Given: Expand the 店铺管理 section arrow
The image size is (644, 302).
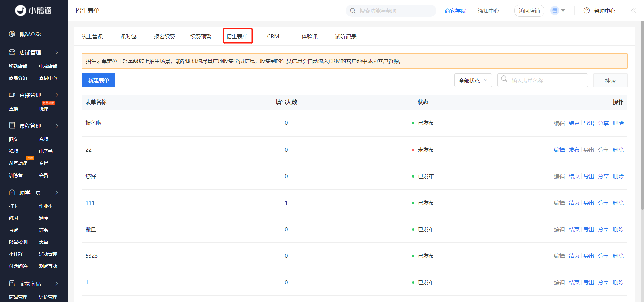Looking at the screenshot, I should (x=57, y=52).
